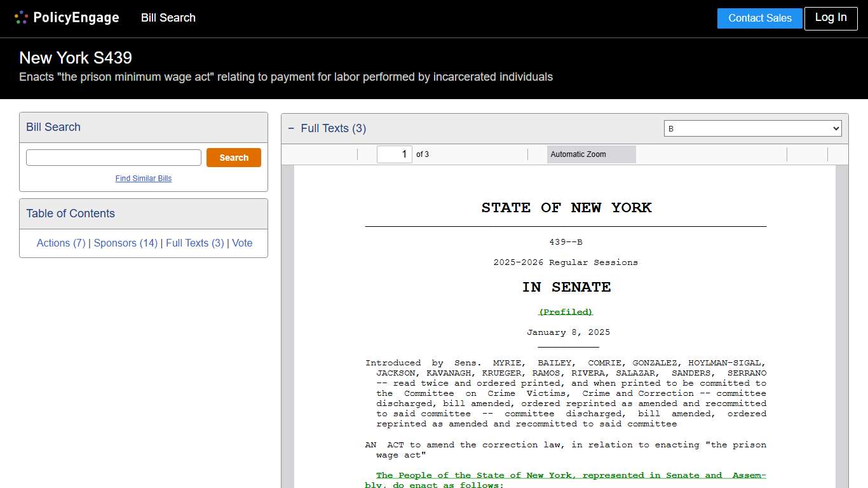This screenshot has width=868, height=488.
Task: Open the bill version dropdown showing B
Action: (752, 128)
